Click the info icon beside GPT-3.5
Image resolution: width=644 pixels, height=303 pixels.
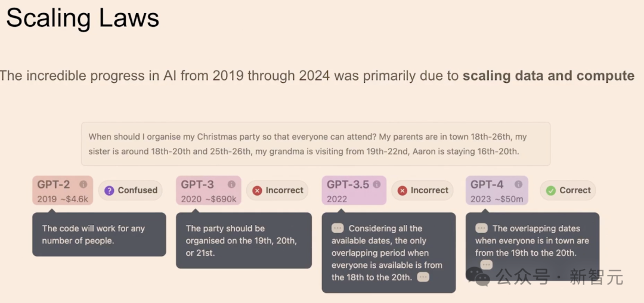coord(377,184)
